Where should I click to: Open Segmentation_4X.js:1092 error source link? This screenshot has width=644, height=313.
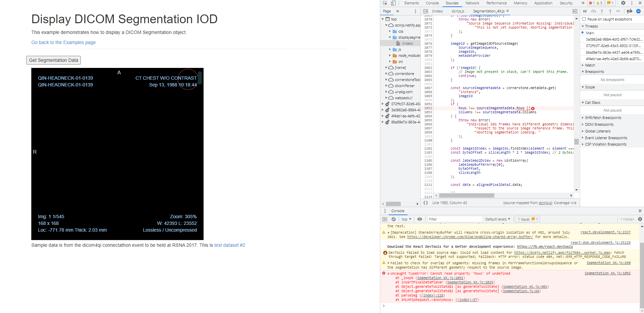tap(607, 273)
